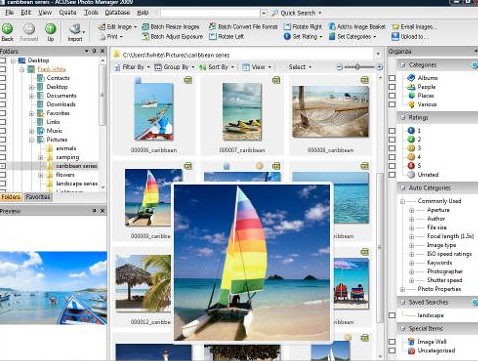
Task: Open the Database menu
Action: [117, 13]
